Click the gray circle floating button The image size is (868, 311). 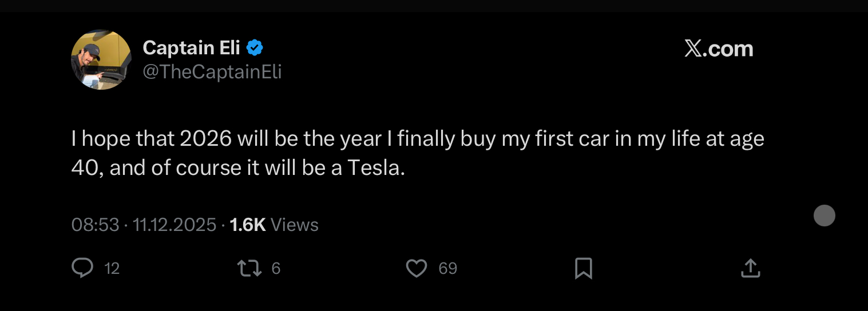tap(824, 216)
